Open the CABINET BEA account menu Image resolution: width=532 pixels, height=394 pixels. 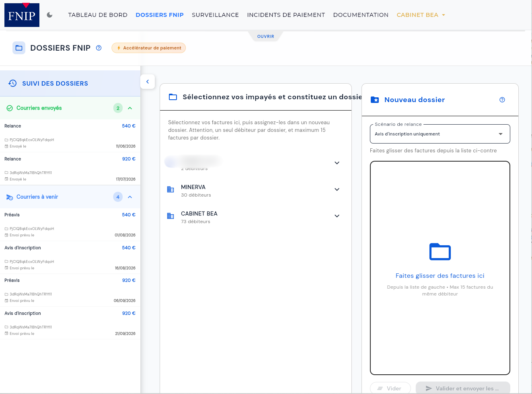421,15
